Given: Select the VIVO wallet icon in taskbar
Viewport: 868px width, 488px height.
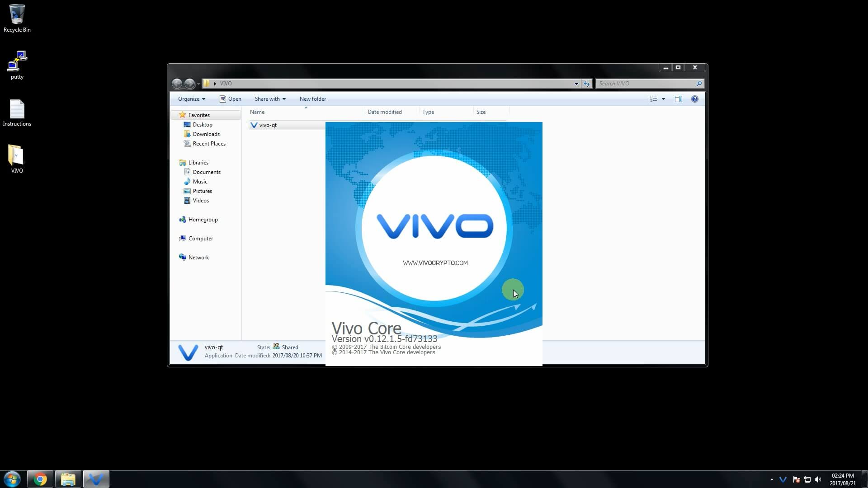Looking at the screenshot, I should click(96, 479).
